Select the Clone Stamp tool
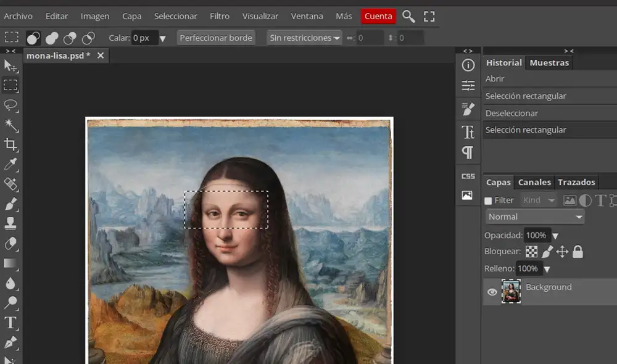Screen dimensions: 617x364 (10, 224)
